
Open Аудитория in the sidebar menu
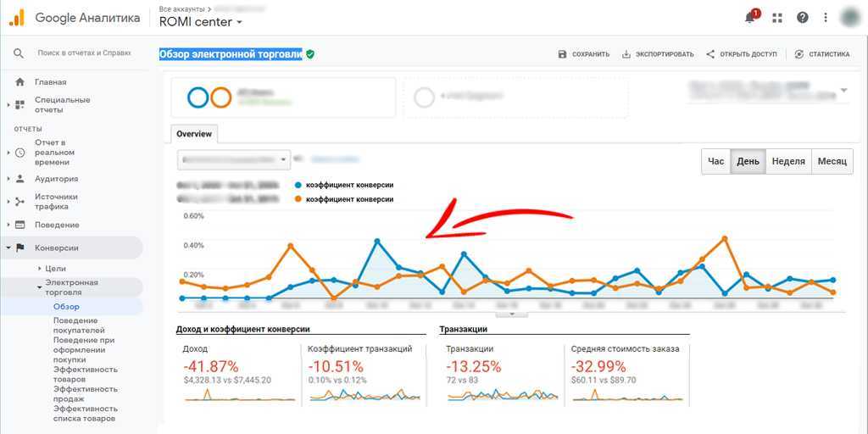tap(56, 179)
